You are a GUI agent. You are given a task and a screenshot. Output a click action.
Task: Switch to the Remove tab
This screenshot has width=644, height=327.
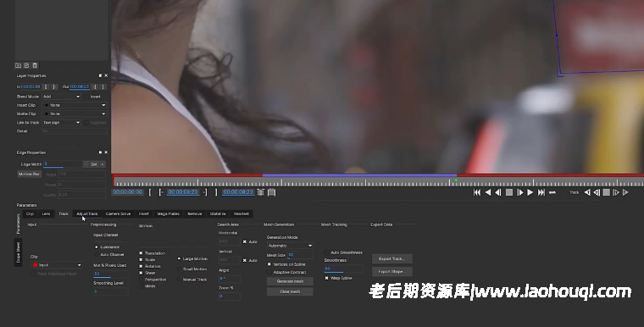tap(195, 213)
